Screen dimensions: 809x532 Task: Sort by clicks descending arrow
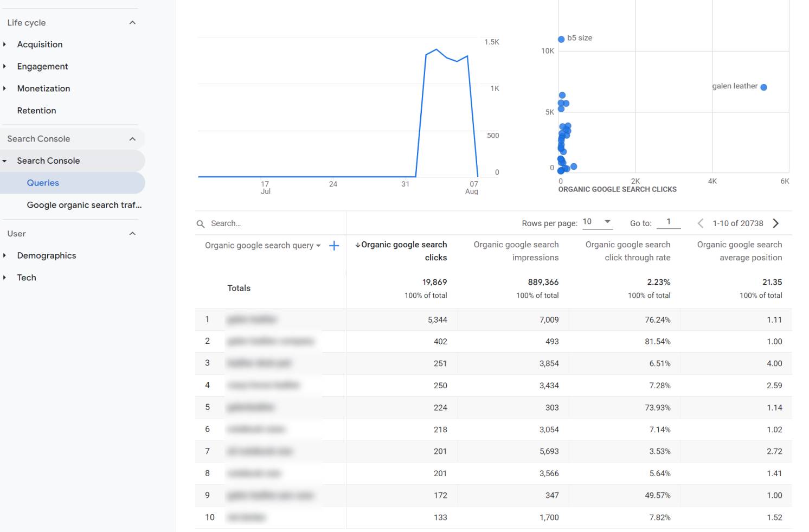357,245
